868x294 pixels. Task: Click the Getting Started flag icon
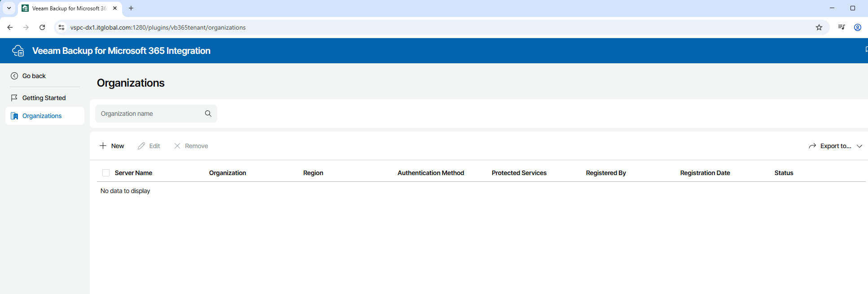point(14,98)
